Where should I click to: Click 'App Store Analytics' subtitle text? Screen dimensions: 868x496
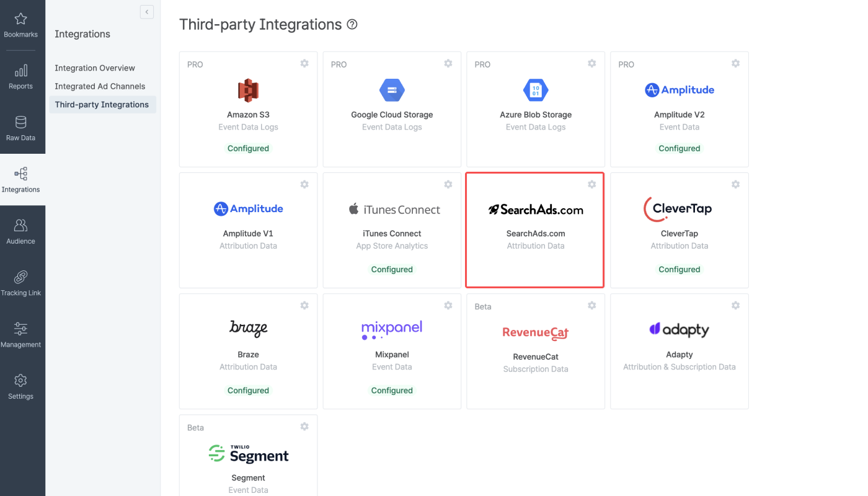tap(392, 246)
